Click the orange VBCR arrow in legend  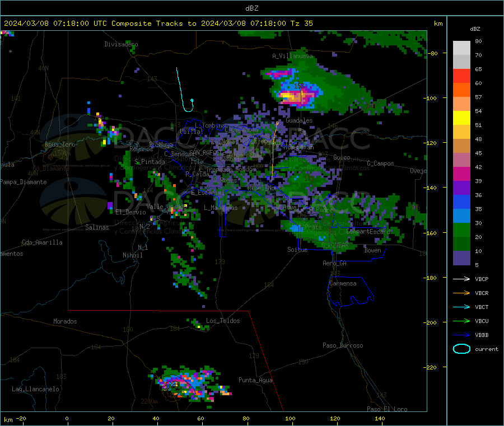(x=461, y=293)
